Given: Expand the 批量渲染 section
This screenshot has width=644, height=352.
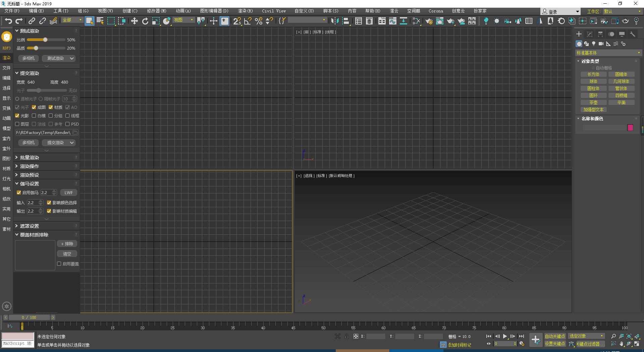Looking at the screenshot, I should click(x=17, y=157).
